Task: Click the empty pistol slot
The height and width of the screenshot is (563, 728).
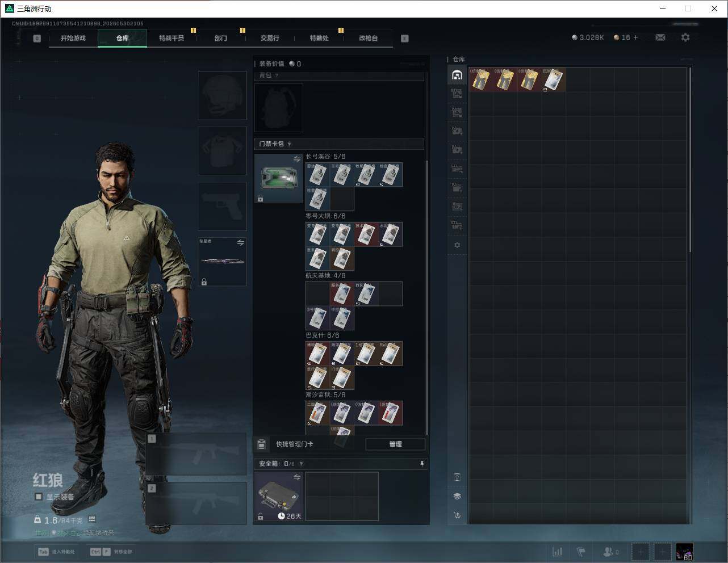Action: [223, 207]
